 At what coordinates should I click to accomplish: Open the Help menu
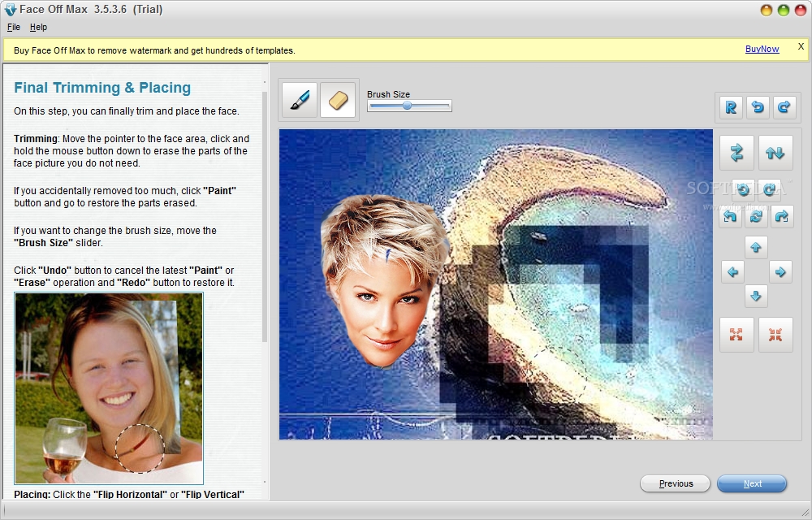tap(38, 27)
